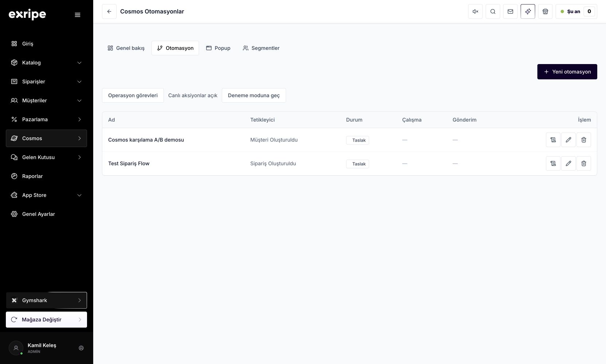
Task: Click the user settings icon beside Kamil Keleş
Action: [81, 348]
